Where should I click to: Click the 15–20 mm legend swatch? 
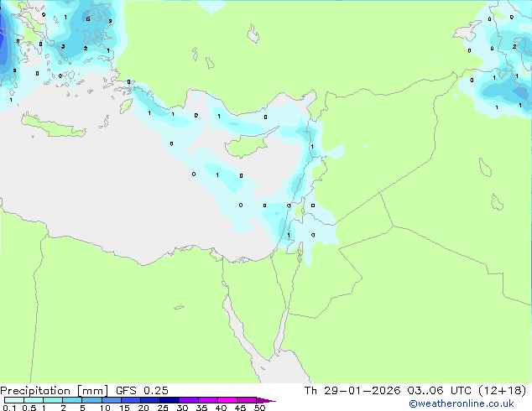131,400
